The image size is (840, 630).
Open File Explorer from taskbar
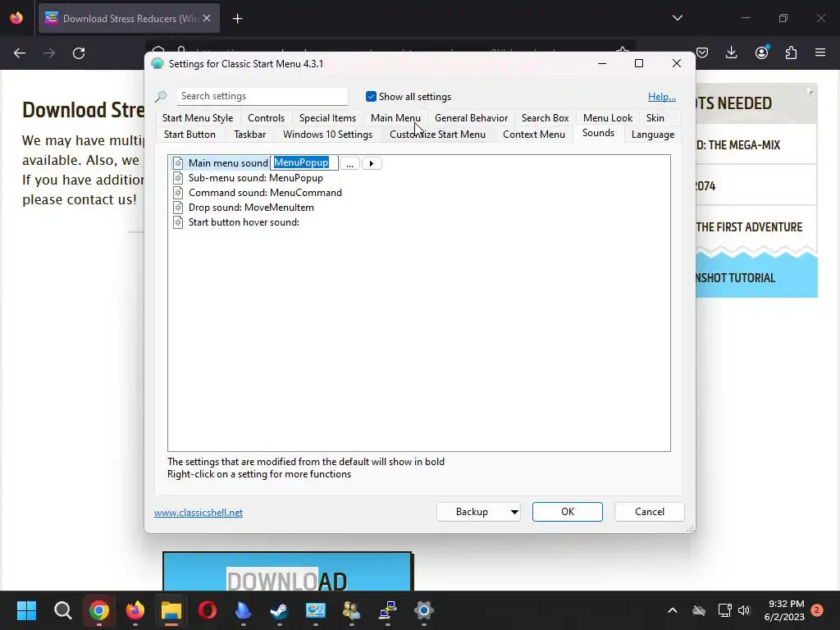tap(171, 610)
